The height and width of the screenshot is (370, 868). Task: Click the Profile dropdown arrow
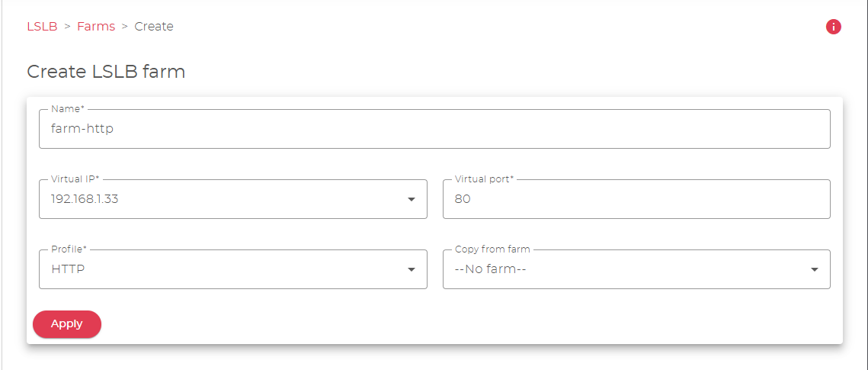point(412,269)
